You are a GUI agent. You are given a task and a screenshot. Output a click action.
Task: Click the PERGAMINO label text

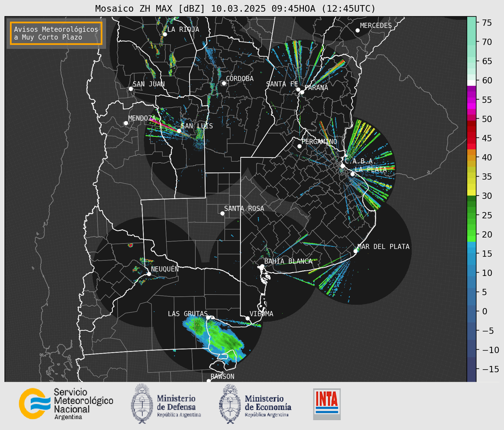(x=319, y=141)
